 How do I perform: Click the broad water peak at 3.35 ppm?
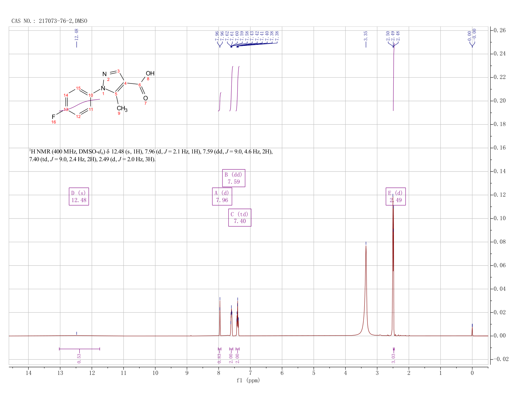click(366, 290)
